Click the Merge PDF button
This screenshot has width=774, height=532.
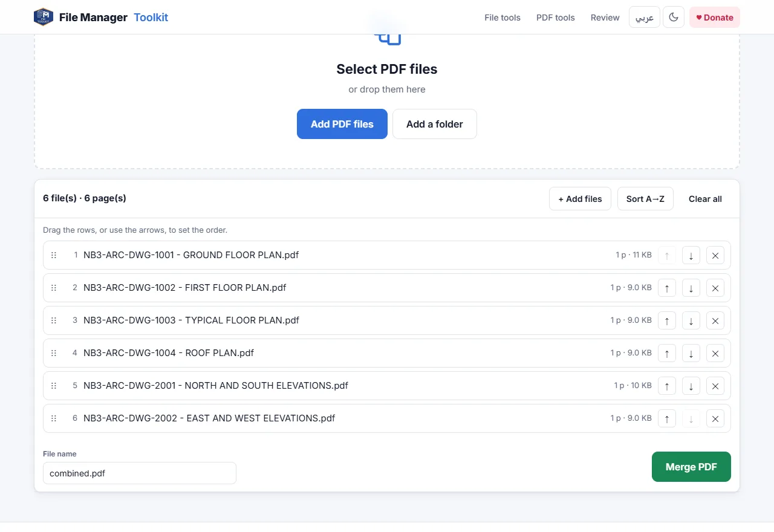pos(691,467)
